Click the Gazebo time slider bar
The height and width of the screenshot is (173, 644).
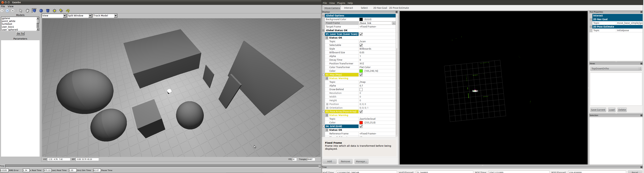163,166
